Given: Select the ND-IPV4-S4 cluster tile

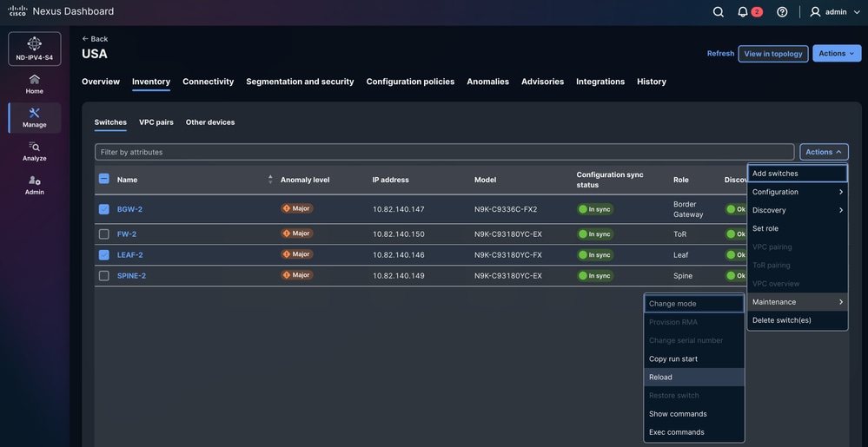Looking at the screenshot, I should pos(35,49).
